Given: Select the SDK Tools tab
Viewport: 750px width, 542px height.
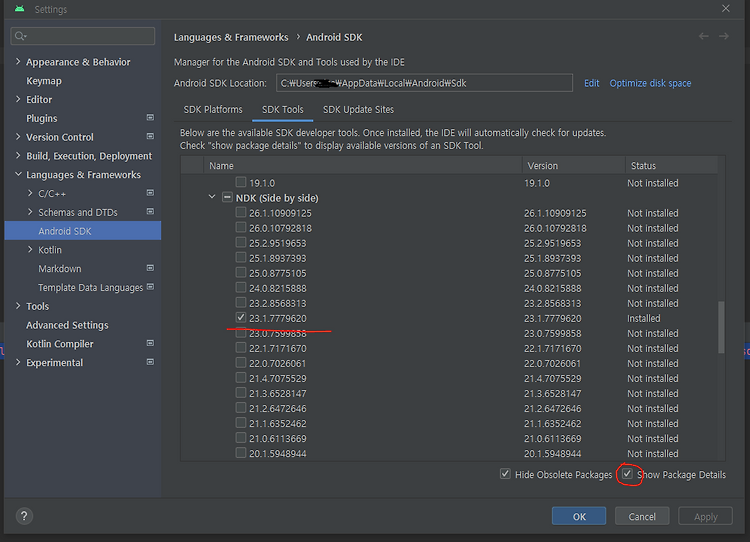Looking at the screenshot, I should pos(283,110).
